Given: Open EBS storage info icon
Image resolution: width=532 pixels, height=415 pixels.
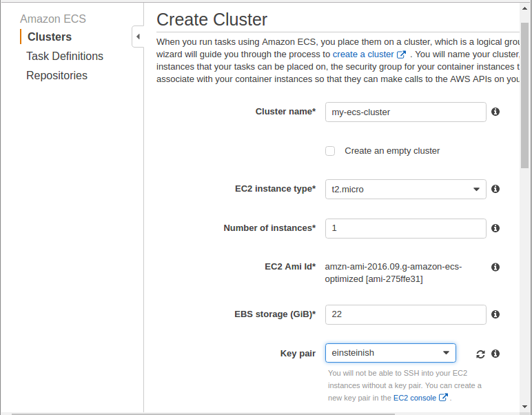Looking at the screenshot, I should pos(495,314).
